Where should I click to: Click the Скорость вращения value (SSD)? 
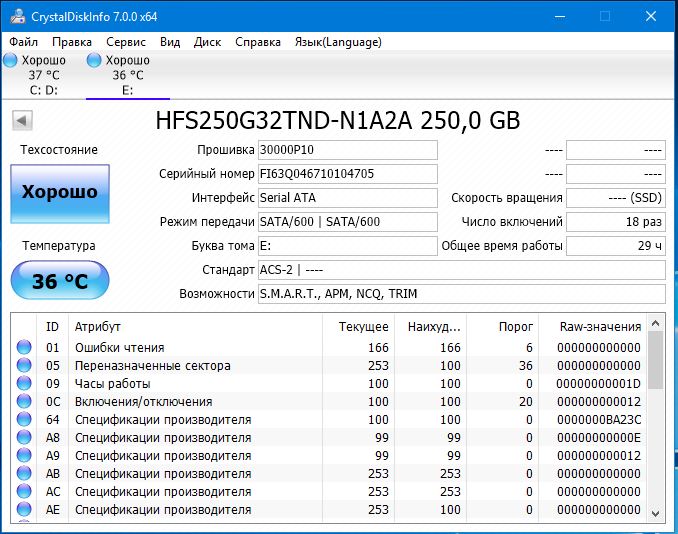pyautogui.click(x=616, y=198)
